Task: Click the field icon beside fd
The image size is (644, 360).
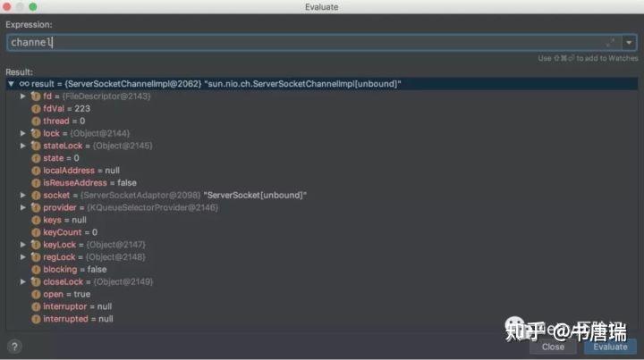Action: [36, 96]
